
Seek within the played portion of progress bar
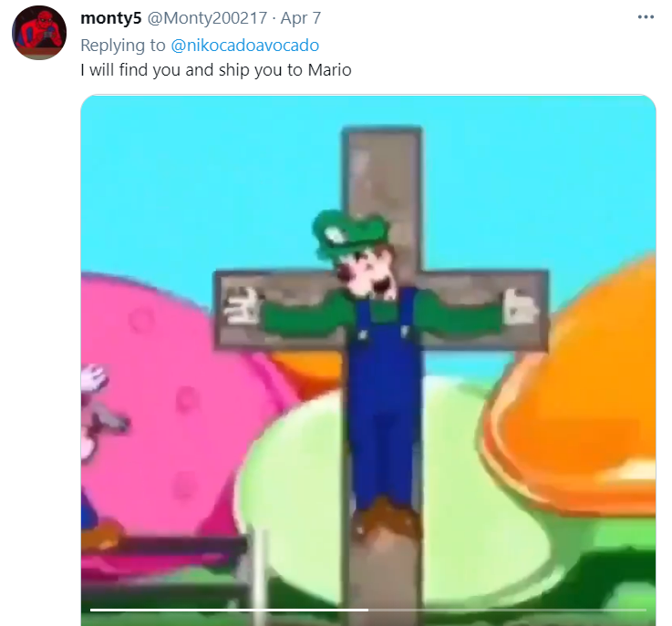(x=229, y=610)
